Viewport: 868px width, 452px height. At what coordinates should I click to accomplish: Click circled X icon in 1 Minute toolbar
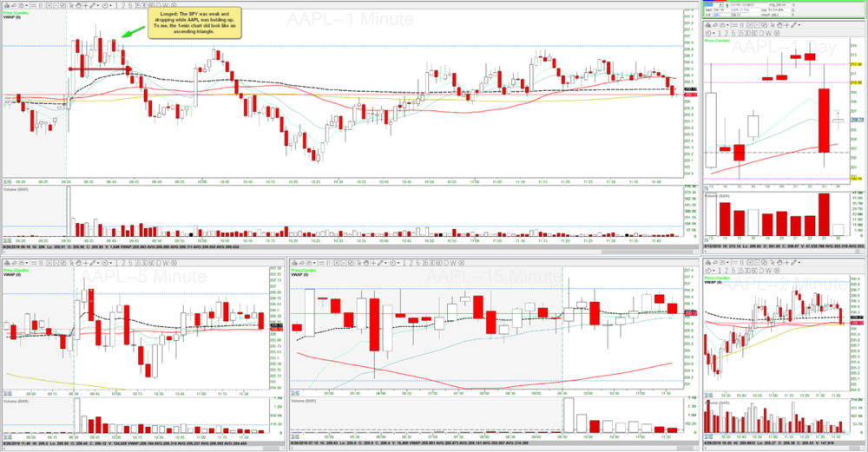(x=174, y=5)
